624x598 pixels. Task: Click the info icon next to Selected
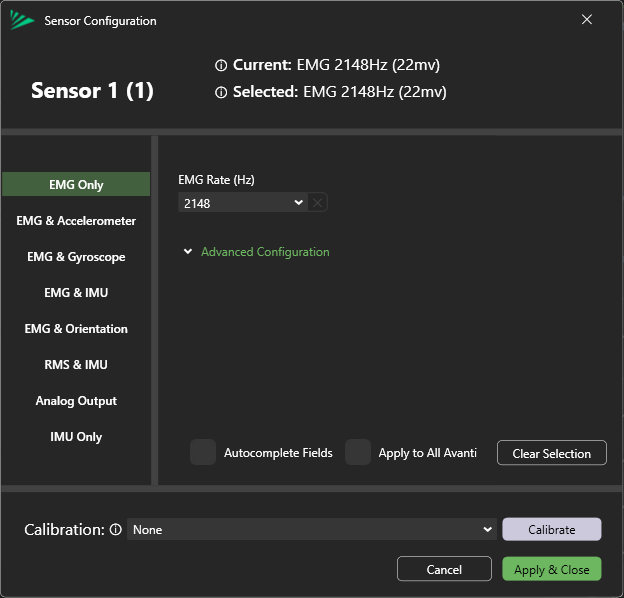click(221, 92)
